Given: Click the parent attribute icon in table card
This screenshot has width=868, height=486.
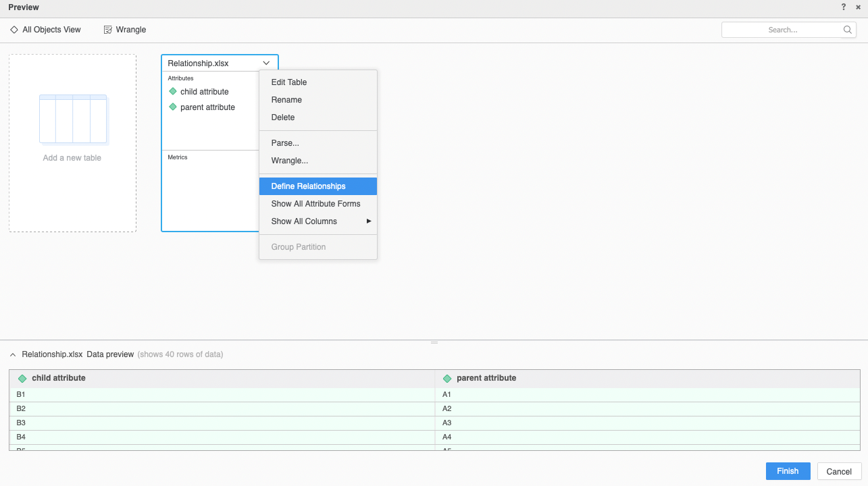Looking at the screenshot, I should tap(173, 107).
